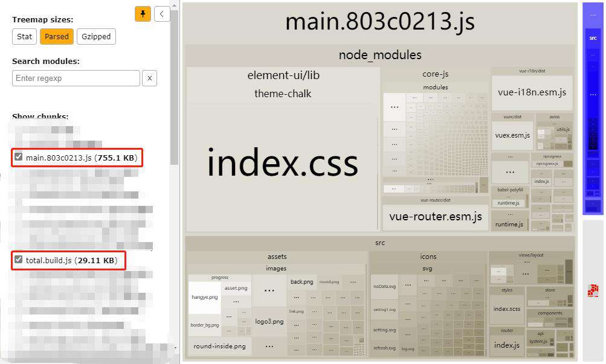Click the theme-chalk treemap group
Image resolution: width=606 pixels, height=364 pixels.
coord(283,94)
